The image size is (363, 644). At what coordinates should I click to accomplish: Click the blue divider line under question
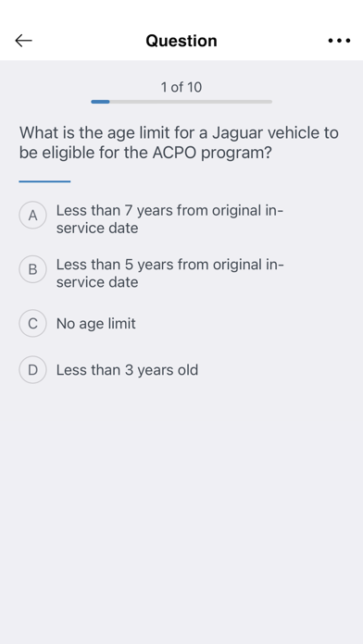(x=44, y=181)
